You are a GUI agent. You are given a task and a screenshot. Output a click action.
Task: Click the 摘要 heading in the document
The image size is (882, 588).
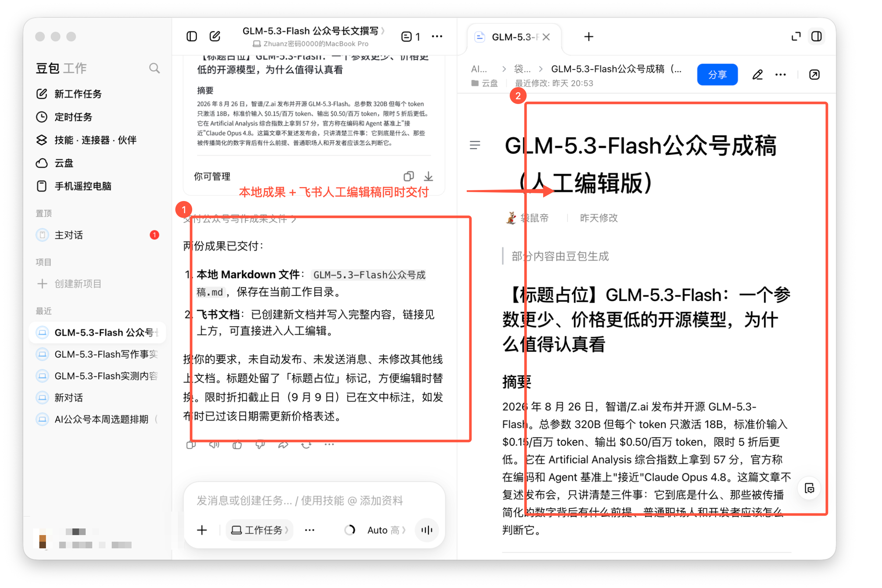pyautogui.click(x=517, y=382)
